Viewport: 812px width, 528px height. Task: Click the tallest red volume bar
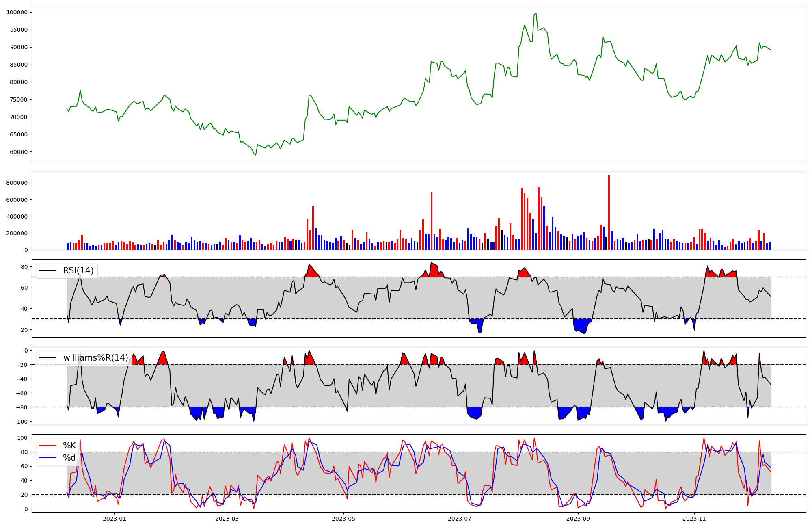609,213
